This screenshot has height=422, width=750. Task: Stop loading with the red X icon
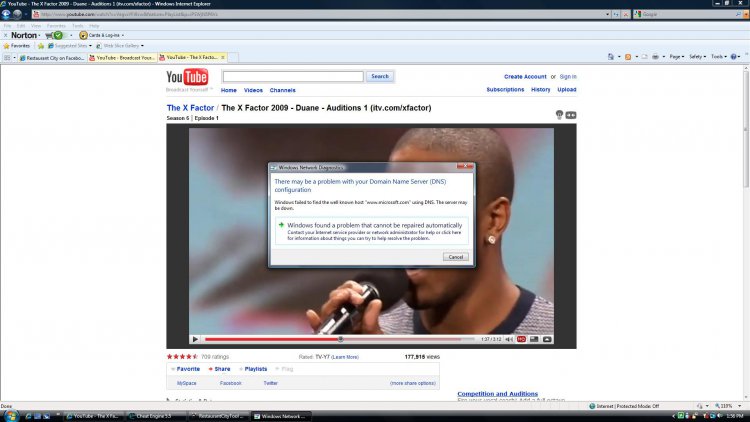pyautogui.click(x=625, y=14)
